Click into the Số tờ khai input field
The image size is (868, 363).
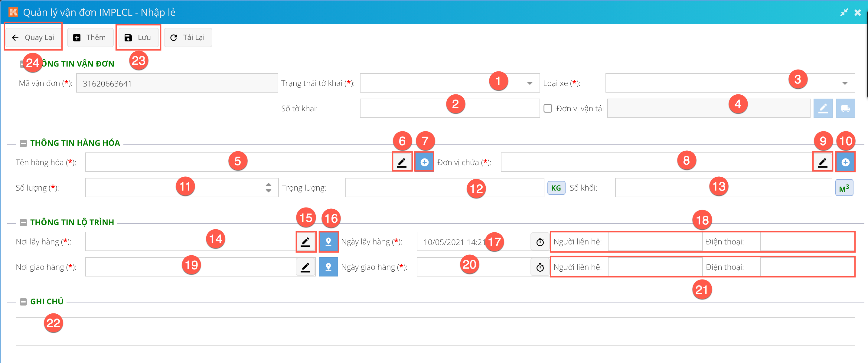point(404,109)
